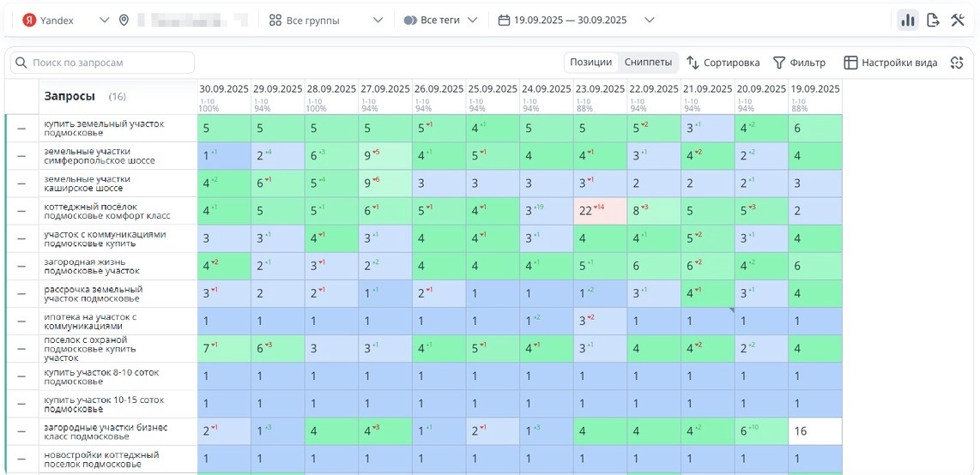Toggle the minus marker for купить земельный участок подмосковье
This screenshot has width=980, height=475.
coord(21,129)
